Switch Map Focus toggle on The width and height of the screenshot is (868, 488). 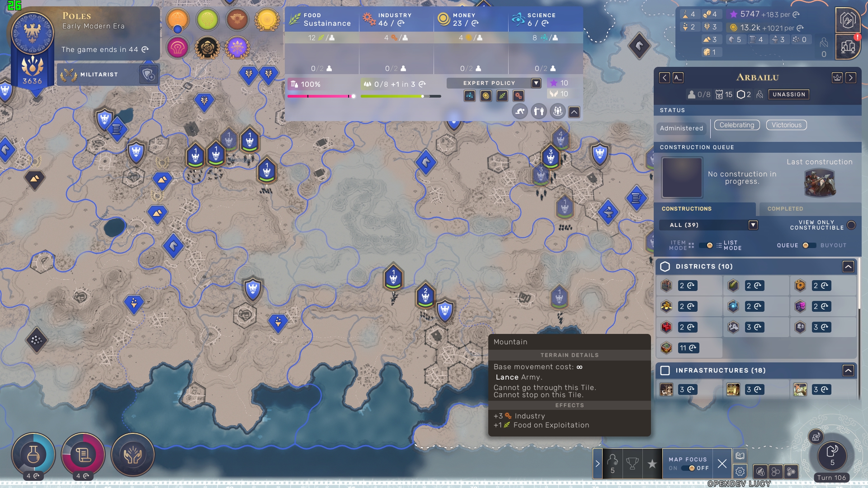(x=689, y=468)
